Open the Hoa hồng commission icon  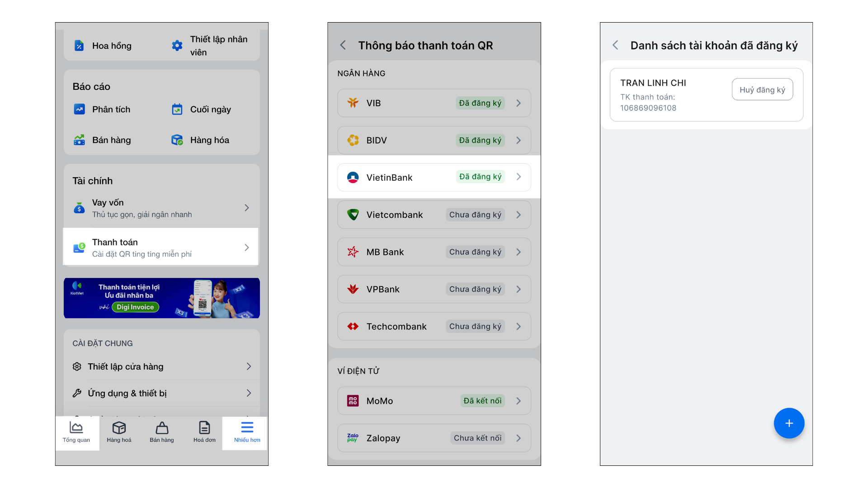pos(79,46)
